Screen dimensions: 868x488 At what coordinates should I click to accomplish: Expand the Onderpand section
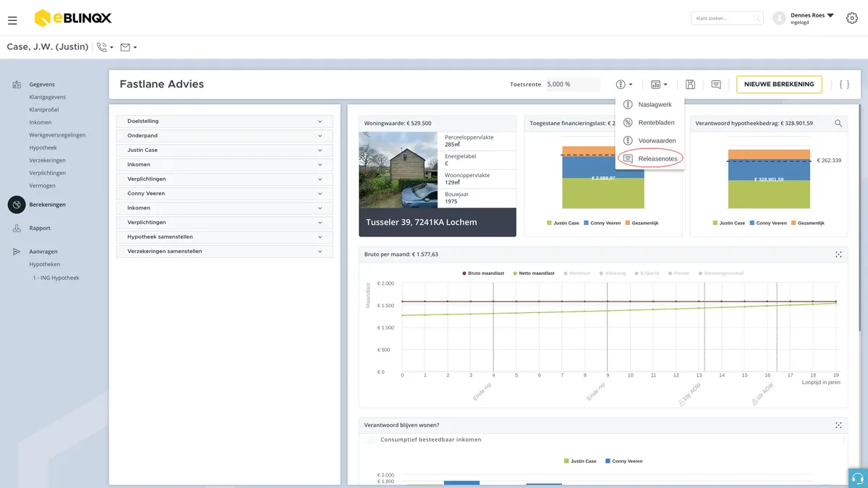click(x=224, y=136)
